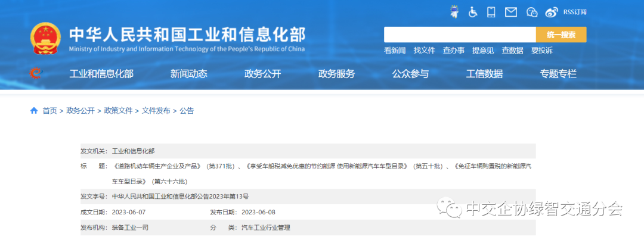Open the 工信数据 nav menu
644x237 pixels.
[x=485, y=74]
